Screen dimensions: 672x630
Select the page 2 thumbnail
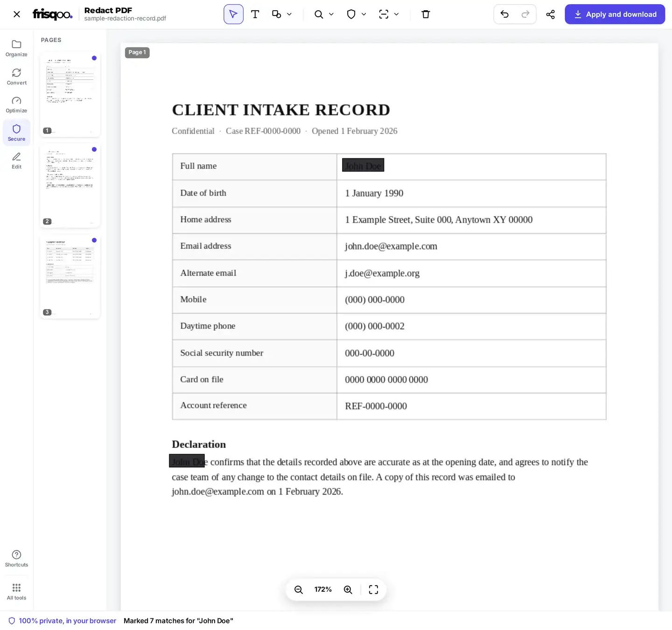pyautogui.click(x=70, y=185)
